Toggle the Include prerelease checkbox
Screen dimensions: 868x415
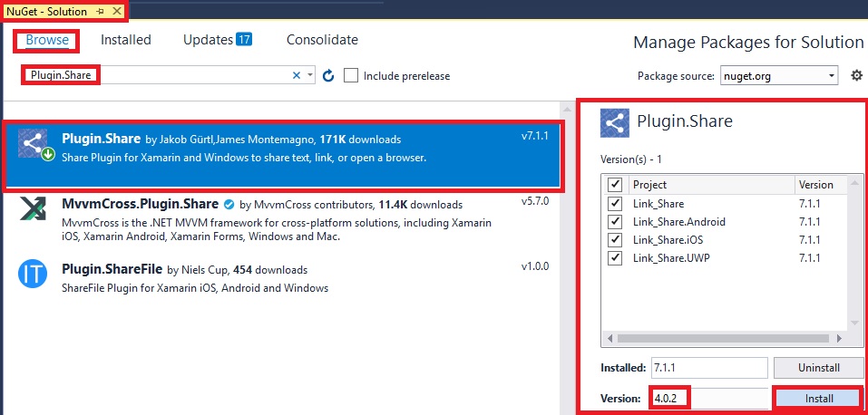click(351, 76)
